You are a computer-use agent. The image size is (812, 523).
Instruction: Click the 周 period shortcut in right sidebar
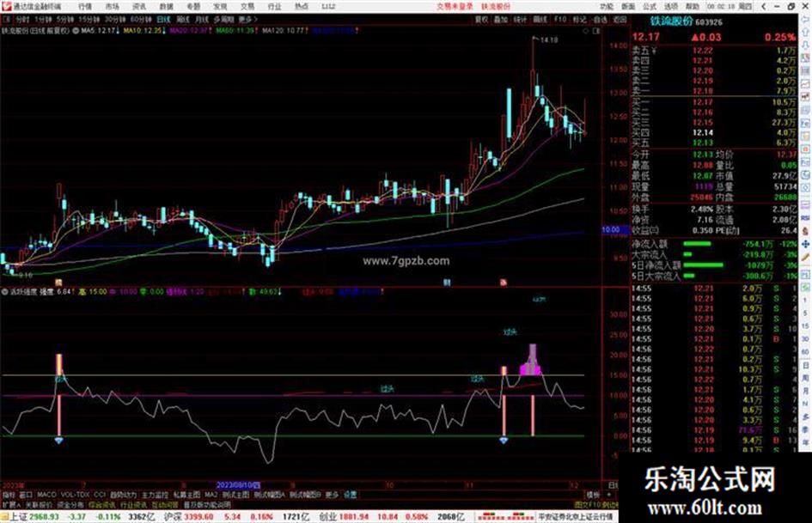805,379
